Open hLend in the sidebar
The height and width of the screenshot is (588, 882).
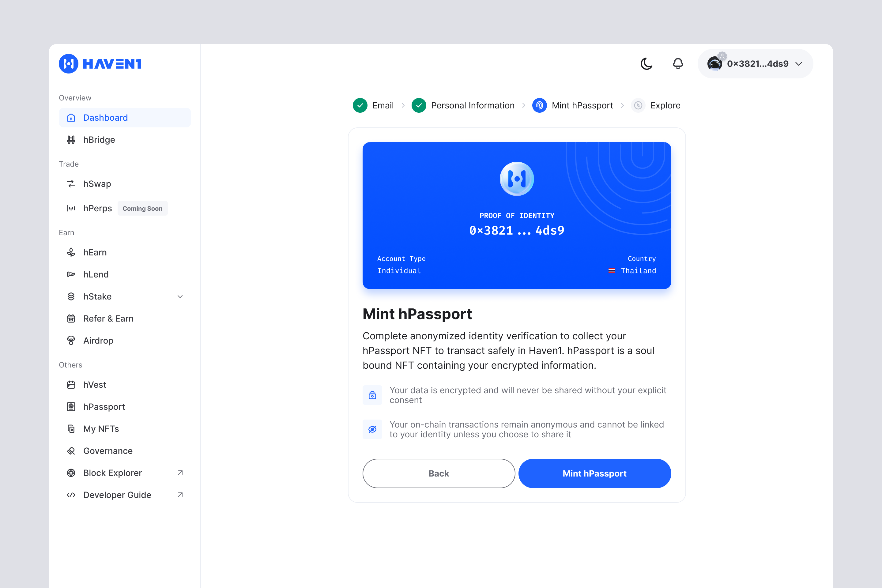click(x=96, y=274)
